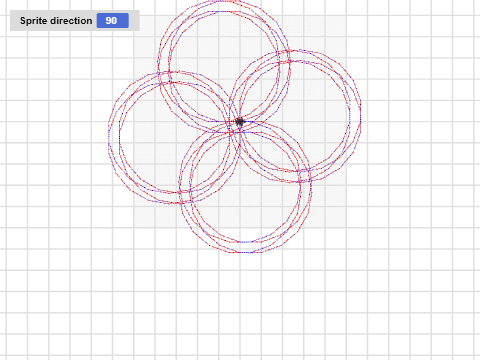Click the crossing where bottom and left circles meet outside
The image size is (480, 360).
pos(186,196)
